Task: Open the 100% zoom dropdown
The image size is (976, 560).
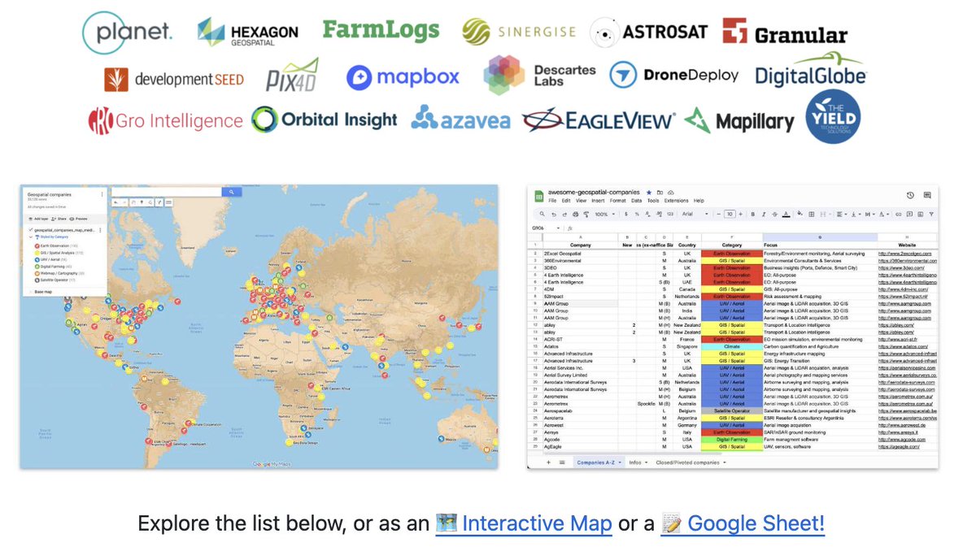Action: pyautogui.click(x=605, y=214)
